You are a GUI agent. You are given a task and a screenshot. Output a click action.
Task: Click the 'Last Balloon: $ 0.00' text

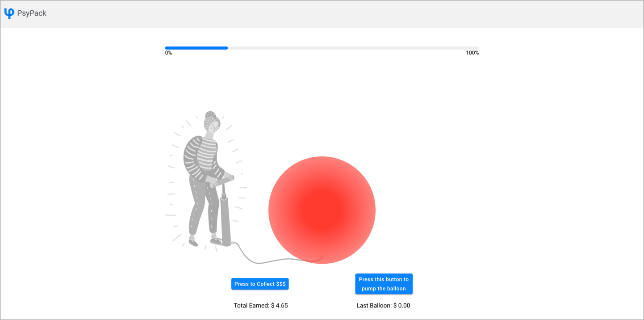tap(384, 305)
